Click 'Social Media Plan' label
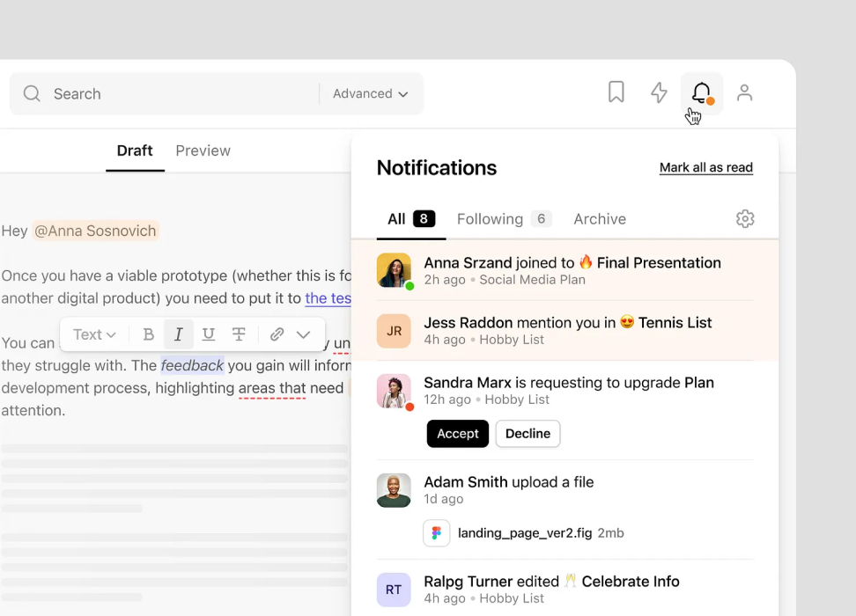The width and height of the screenshot is (856, 616). click(532, 280)
